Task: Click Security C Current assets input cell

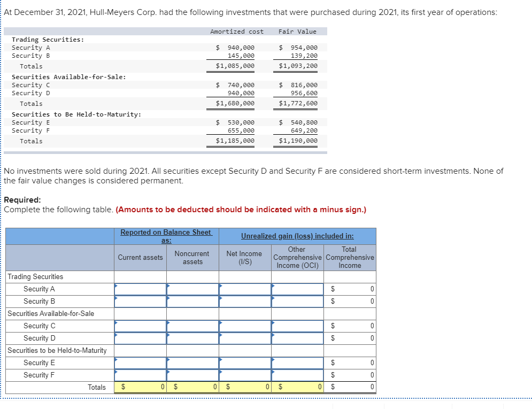Action: [x=140, y=326]
